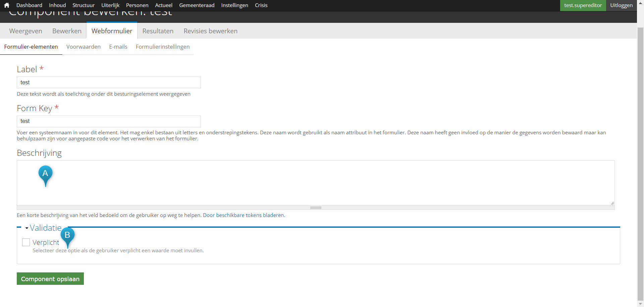Switch to the Voorwaarden sub-tab

tap(83, 47)
